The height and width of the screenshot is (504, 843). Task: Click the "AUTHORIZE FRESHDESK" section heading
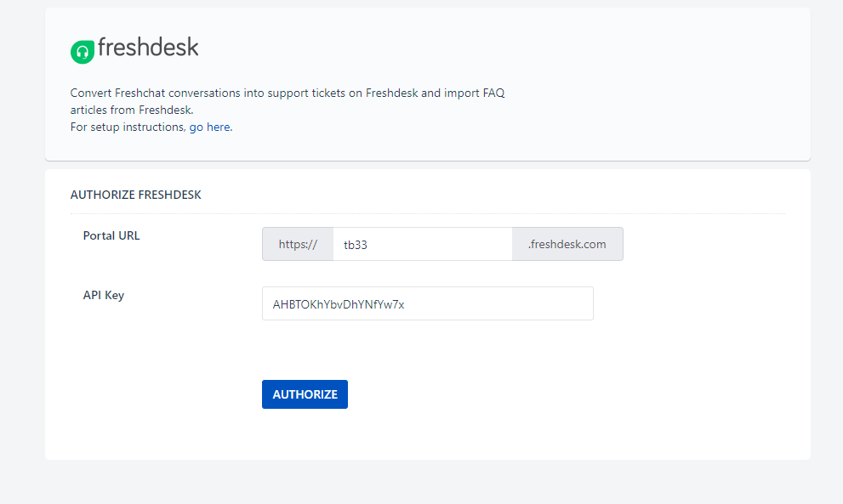pyautogui.click(x=135, y=195)
